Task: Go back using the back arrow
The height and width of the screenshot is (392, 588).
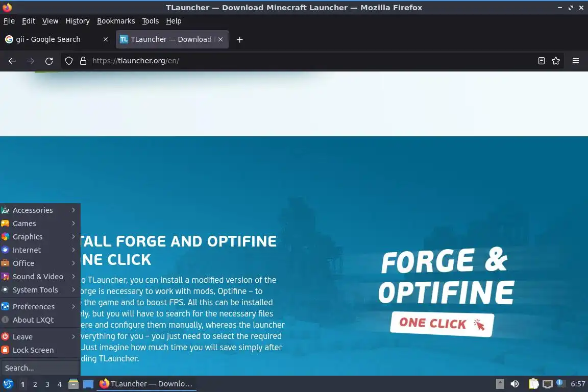Action: tap(12, 61)
